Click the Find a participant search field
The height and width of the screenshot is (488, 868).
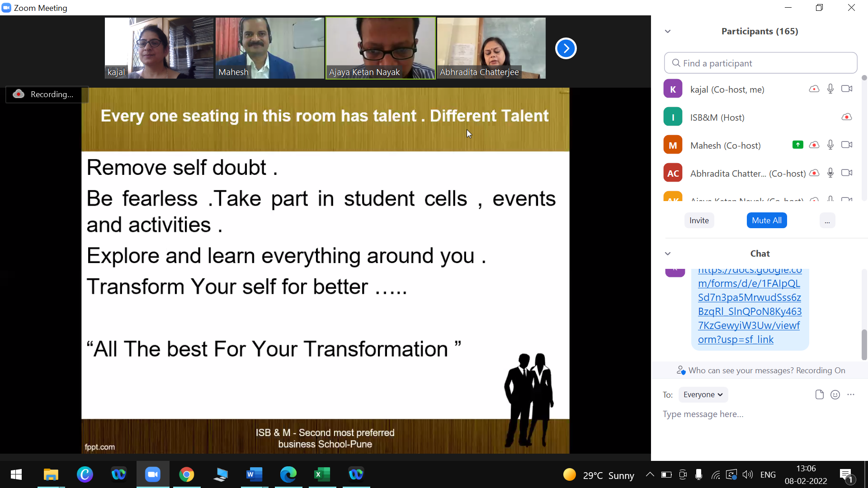[761, 63]
